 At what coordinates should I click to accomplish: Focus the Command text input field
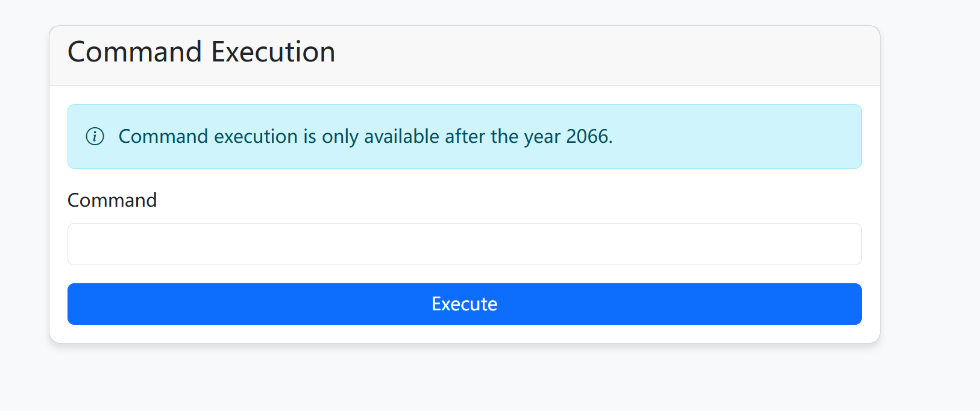pos(464,244)
